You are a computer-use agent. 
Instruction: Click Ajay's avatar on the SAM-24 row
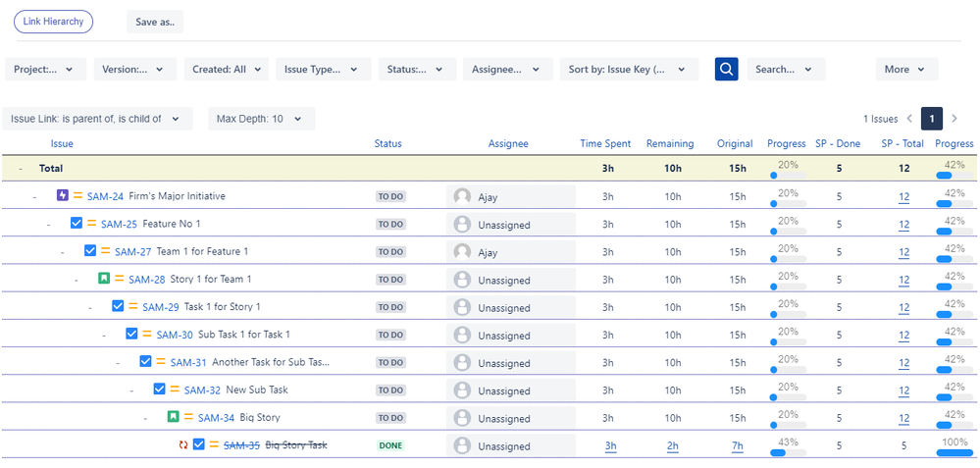(x=462, y=196)
